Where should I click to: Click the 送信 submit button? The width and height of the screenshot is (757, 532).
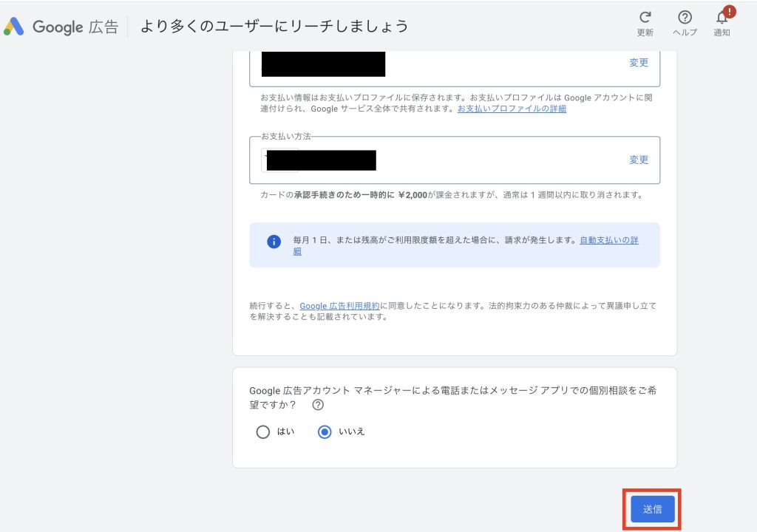tap(652, 509)
